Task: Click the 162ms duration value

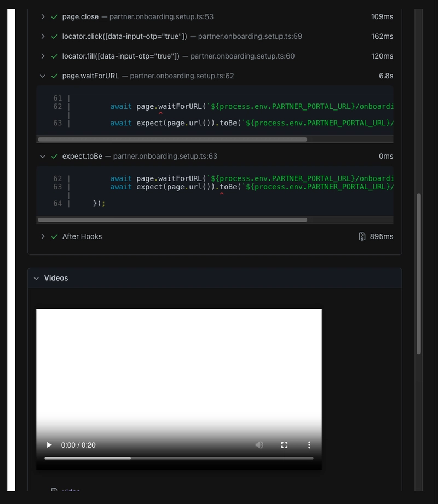Action: (382, 36)
